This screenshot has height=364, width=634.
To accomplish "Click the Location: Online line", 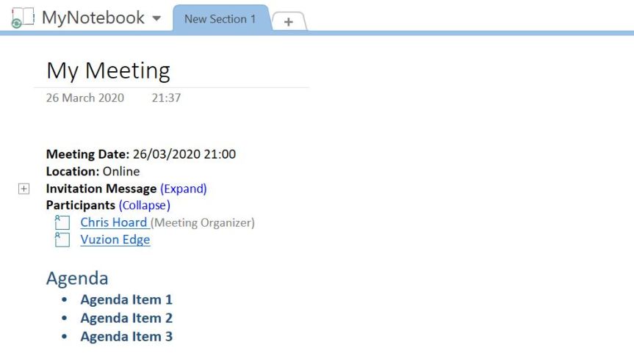I will pyautogui.click(x=93, y=171).
